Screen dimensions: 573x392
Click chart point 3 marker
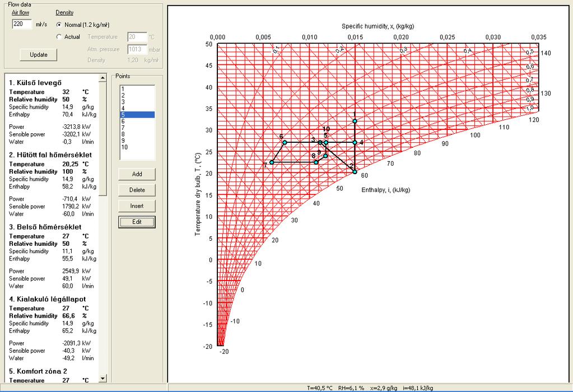tap(320, 142)
